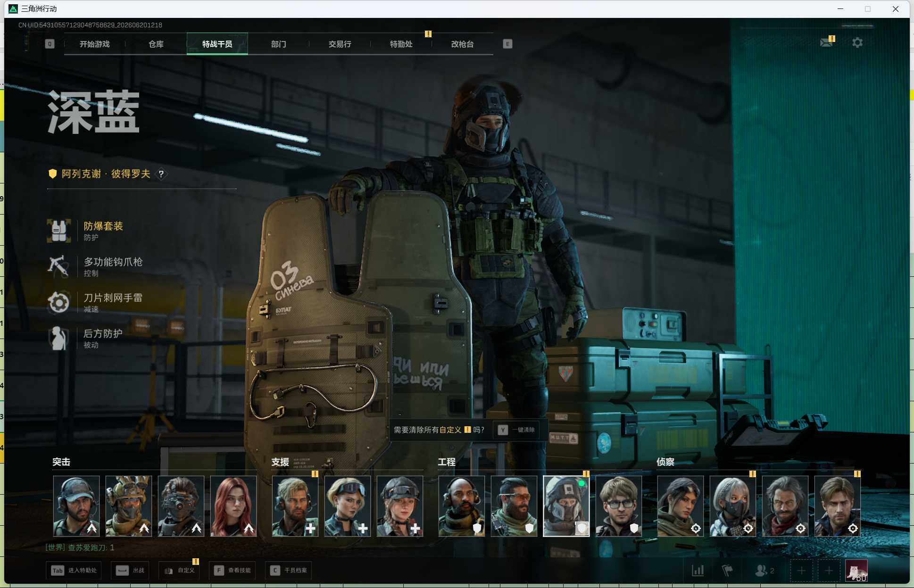Image resolution: width=914 pixels, height=588 pixels.
Task: Select the 工程 operator with orange glasses
Action: [514, 506]
